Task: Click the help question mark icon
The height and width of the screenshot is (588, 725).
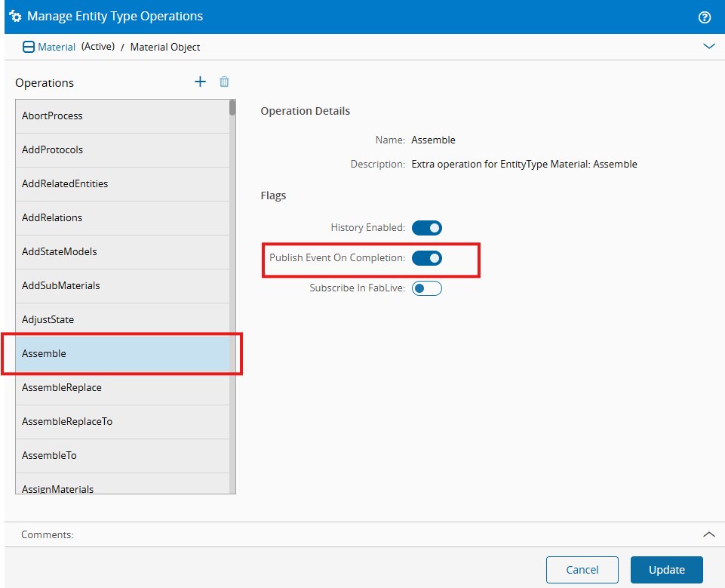Action: tap(705, 17)
